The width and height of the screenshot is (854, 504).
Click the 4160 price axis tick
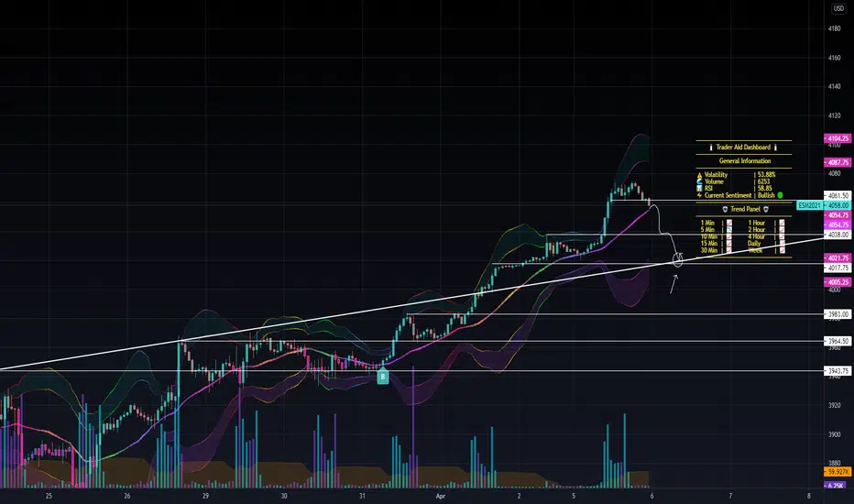[x=834, y=57]
